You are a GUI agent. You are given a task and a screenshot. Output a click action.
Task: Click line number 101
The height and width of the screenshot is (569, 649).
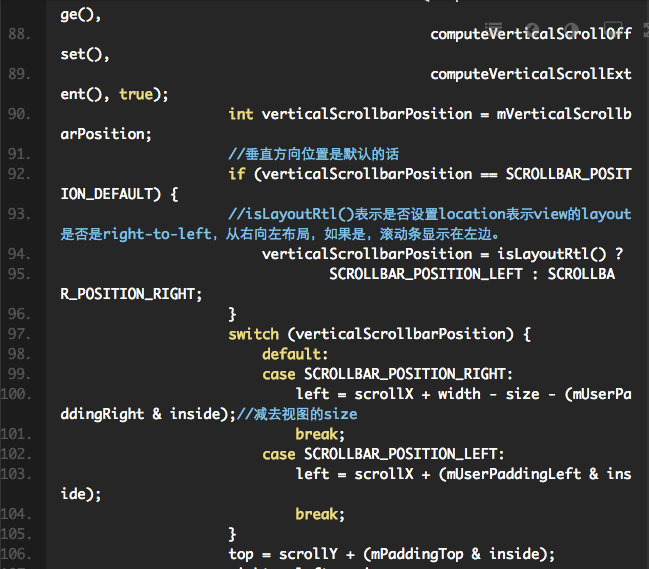click(x=16, y=434)
